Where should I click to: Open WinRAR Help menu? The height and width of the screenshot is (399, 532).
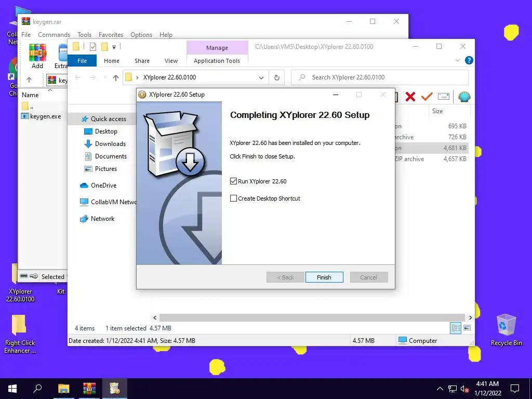point(166,35)
